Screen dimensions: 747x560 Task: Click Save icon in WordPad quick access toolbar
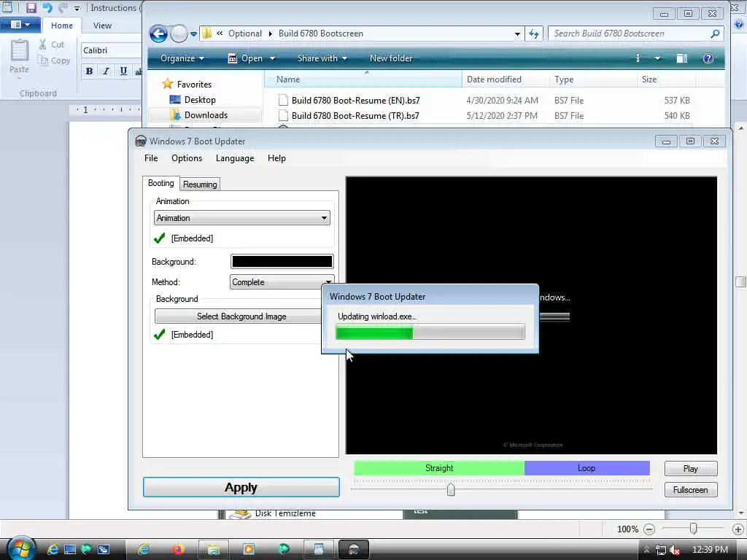pos(31,7)
